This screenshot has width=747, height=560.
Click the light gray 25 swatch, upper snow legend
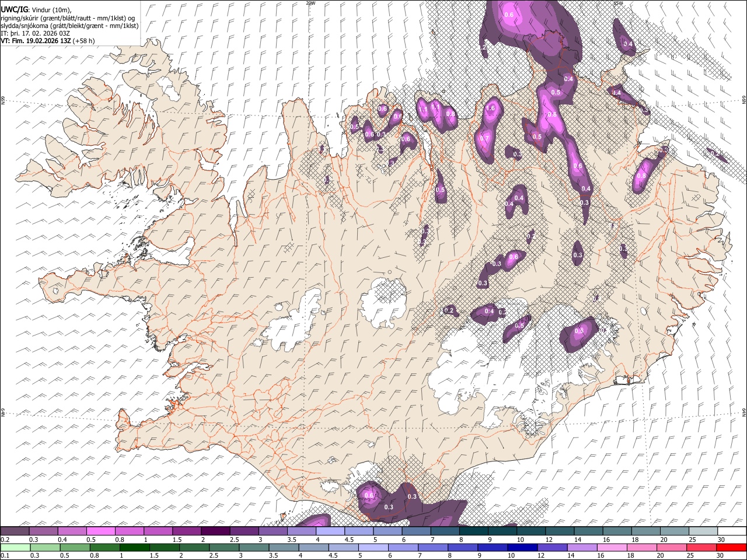pyautogui.click(x=703, y=531)
